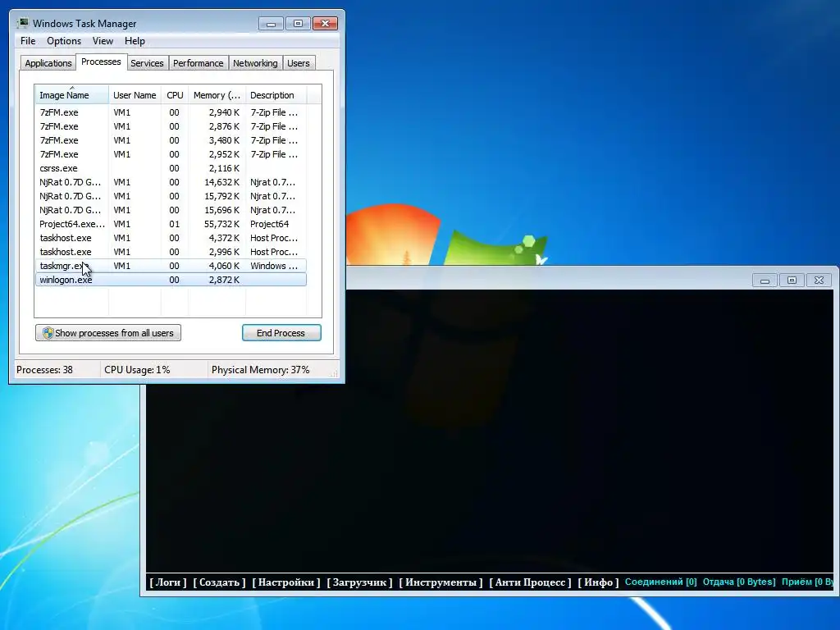Select taskhost.exe process using 4,372 K
Screen dimensions: 840x630
tap(171, 238)
